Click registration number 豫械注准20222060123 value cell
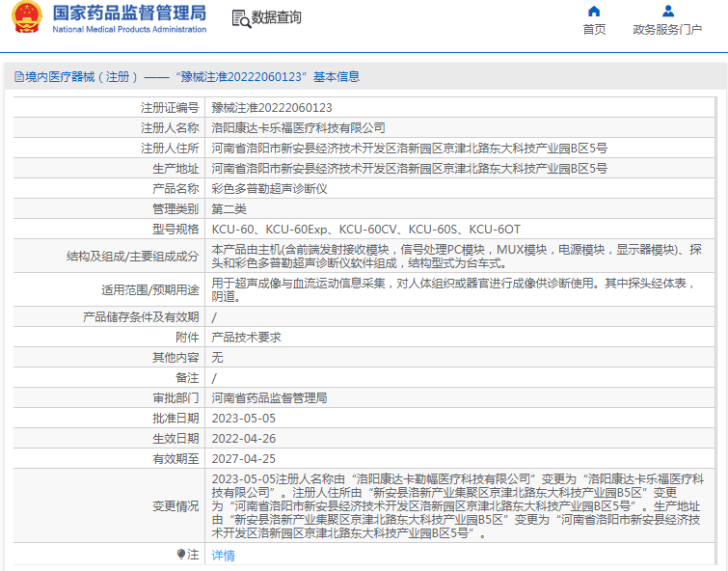 point(272,108)
